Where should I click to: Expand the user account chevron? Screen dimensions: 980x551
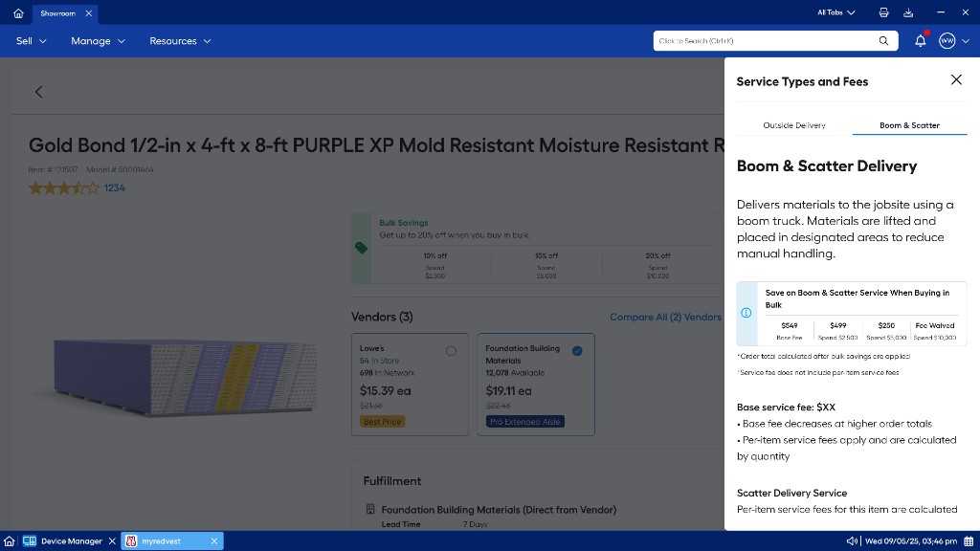click(966, 41)
